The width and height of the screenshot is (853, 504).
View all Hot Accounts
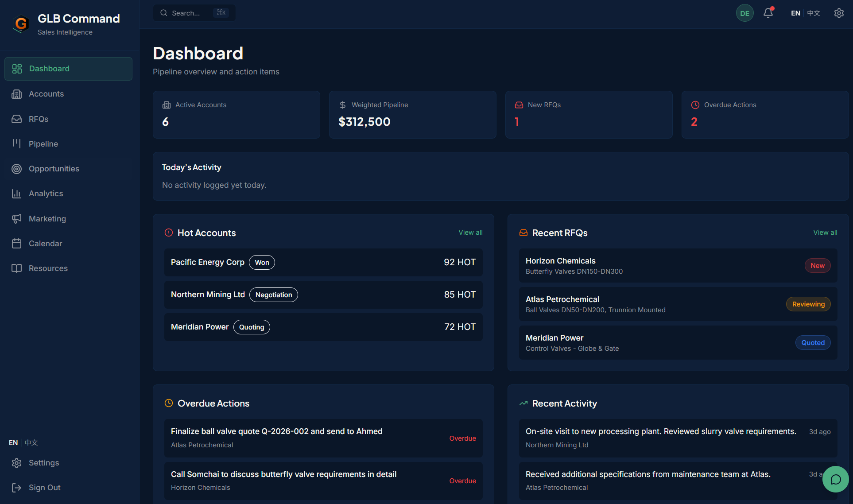[x=470, y=232]
